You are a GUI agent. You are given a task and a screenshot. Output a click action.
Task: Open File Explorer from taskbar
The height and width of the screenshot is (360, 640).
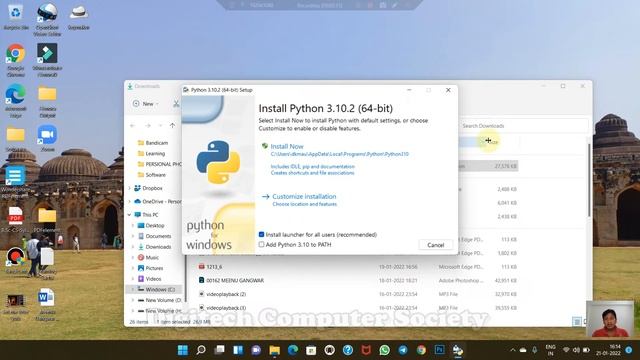point(275,350)
